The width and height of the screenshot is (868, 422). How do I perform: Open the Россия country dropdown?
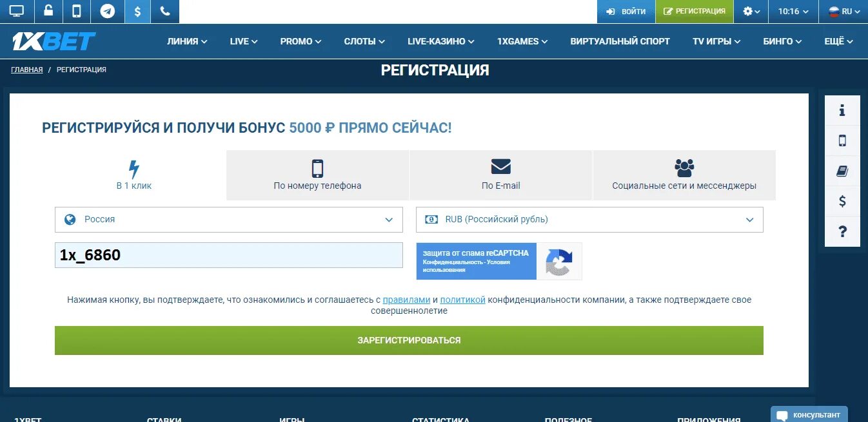(x=229, y=220)
